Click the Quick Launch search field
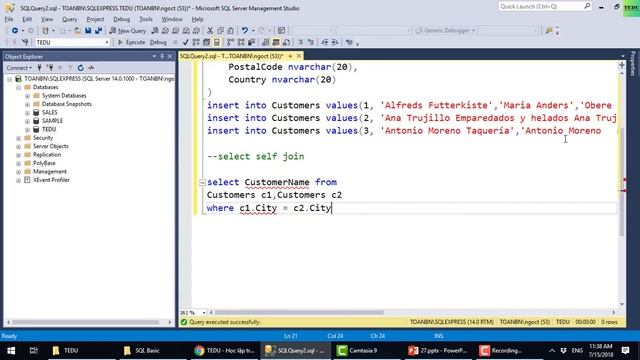Screen dimensions: 640x360 [544, 7]
